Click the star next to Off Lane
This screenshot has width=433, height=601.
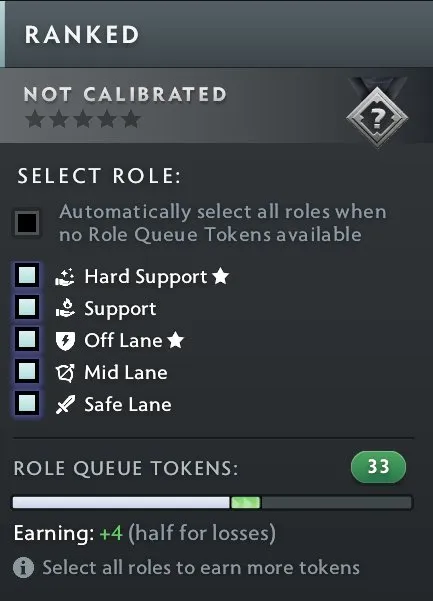175,340
